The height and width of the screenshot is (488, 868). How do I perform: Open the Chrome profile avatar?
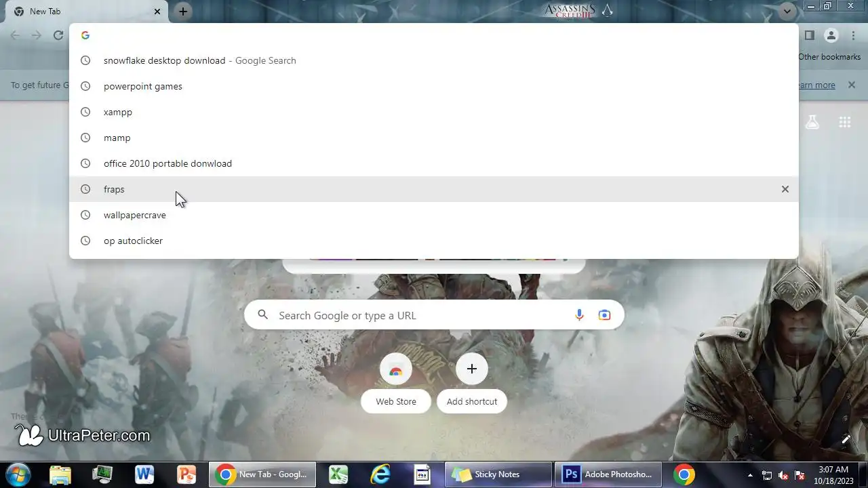click(x=831, y=35)
